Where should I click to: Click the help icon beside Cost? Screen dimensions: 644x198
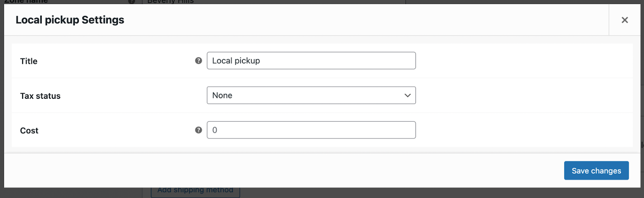pyautogui.click(x=198, y=130)
